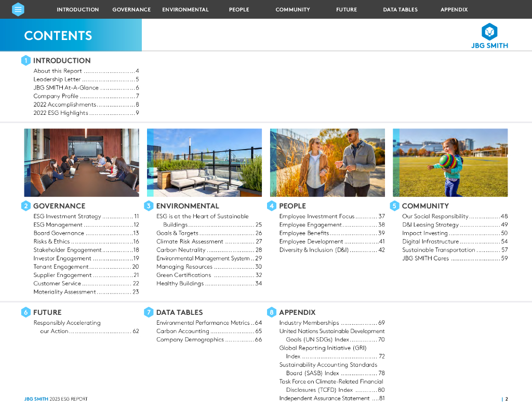Open Employee Engagement page 38
The width and height of the screenshot is (532, 411).
tap(332, 224)
